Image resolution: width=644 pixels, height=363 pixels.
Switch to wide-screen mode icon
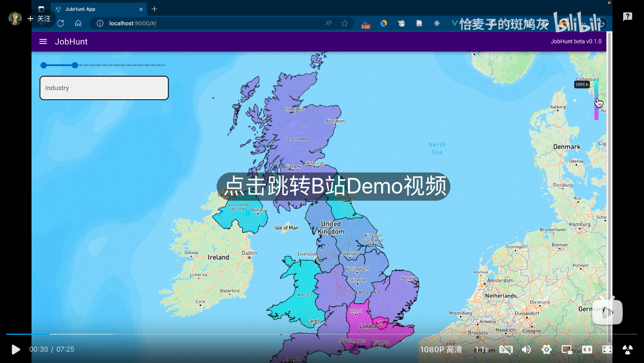pos(587,349)
